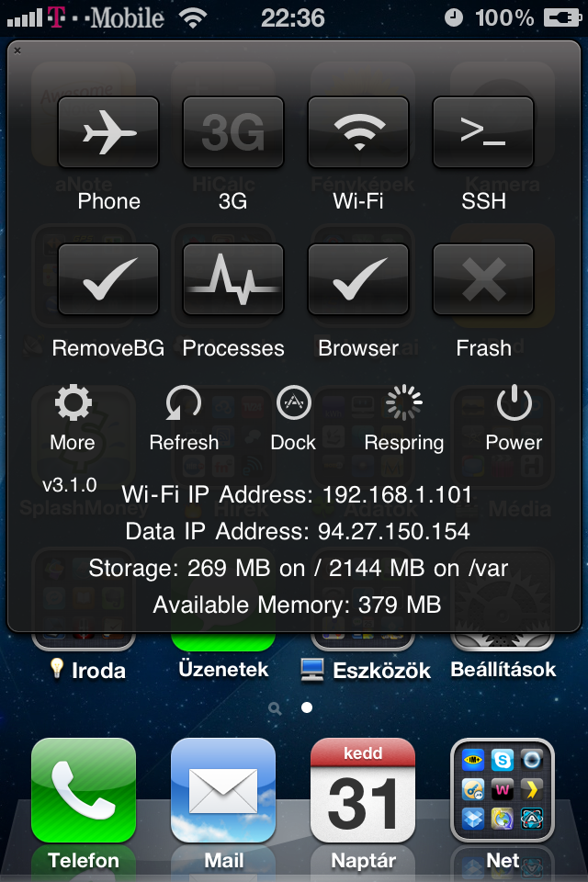Open the Telefon app in the dock

pos(84,790)
